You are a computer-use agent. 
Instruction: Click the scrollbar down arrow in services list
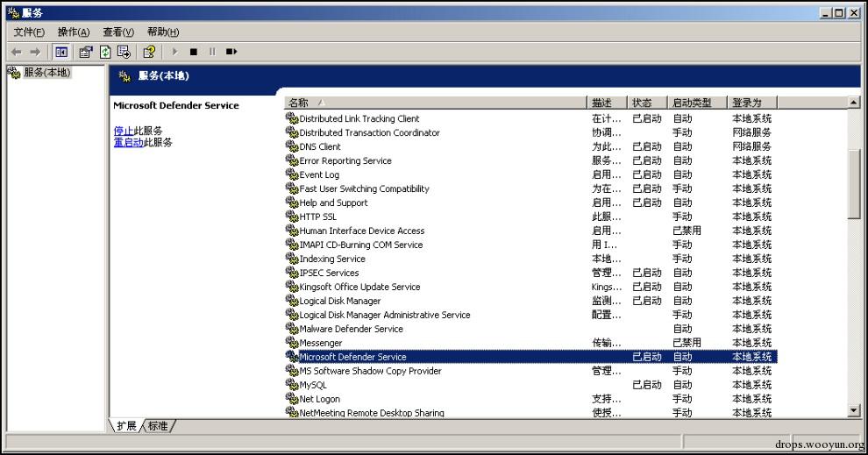(854, 411)
